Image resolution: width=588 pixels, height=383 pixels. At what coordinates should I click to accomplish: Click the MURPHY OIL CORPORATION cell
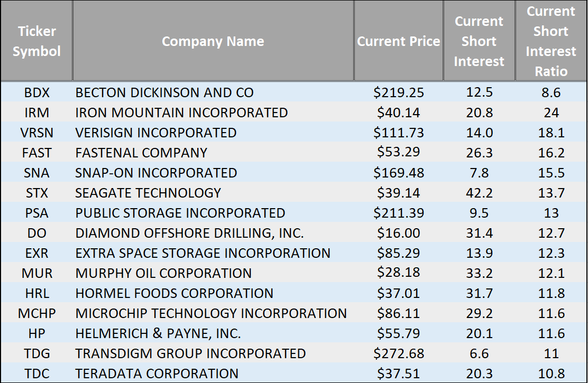point(163,273)
